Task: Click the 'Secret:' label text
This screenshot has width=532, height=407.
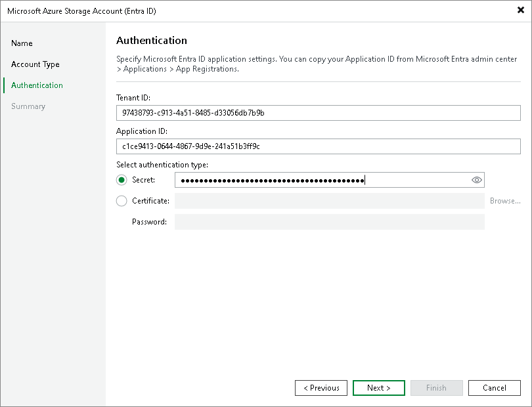Action: (x=144, y=180)
